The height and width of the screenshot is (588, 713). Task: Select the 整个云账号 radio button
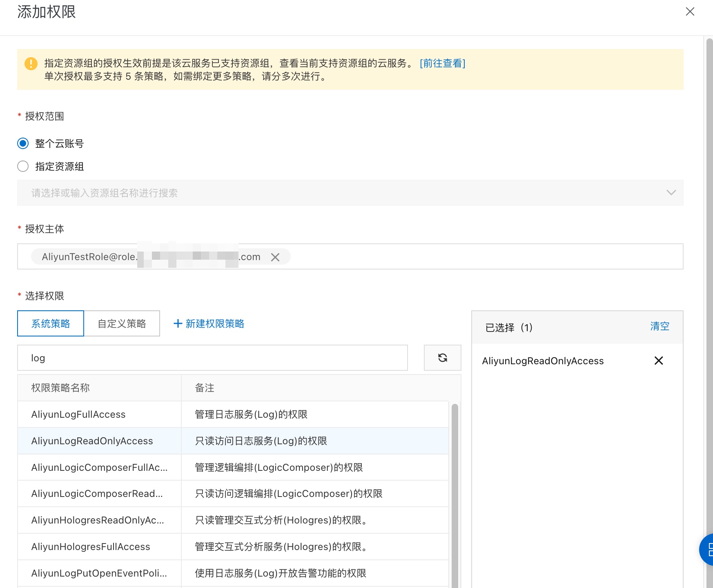(x=23, y=143)
